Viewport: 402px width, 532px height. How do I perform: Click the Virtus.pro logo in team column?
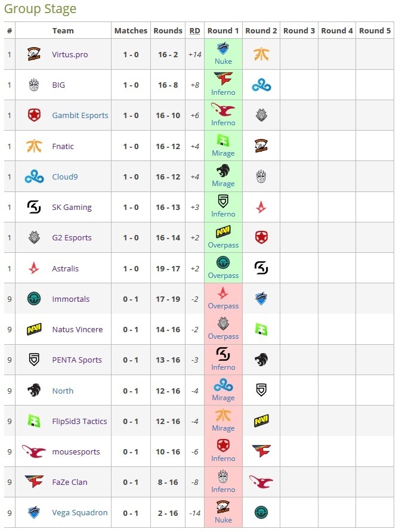pyautogui.click(x=34, y=54)
